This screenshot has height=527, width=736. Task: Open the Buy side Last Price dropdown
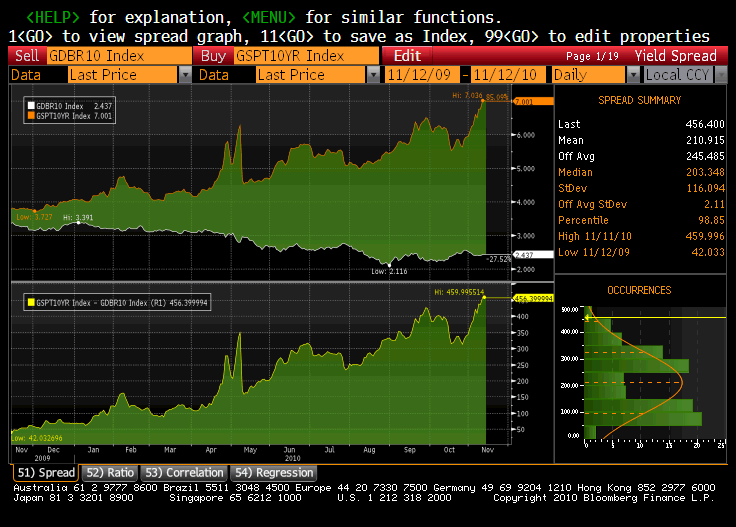pyautogui.click(x=373, y=75)
